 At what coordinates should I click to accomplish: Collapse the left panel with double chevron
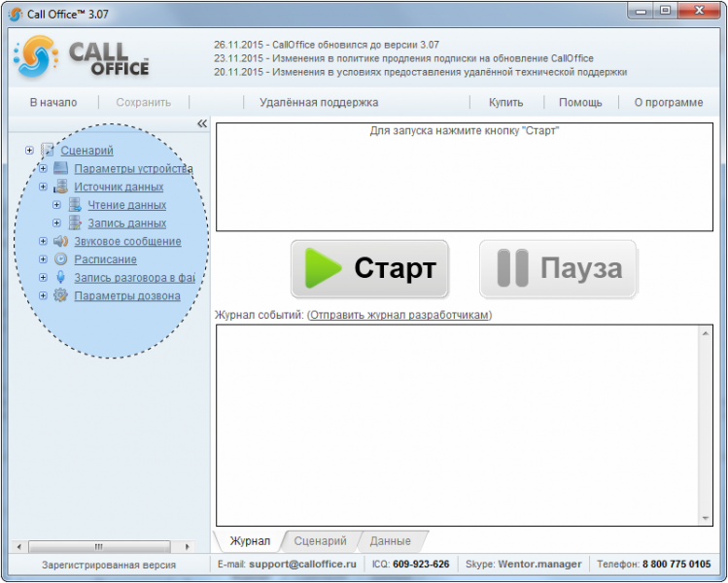202,123
